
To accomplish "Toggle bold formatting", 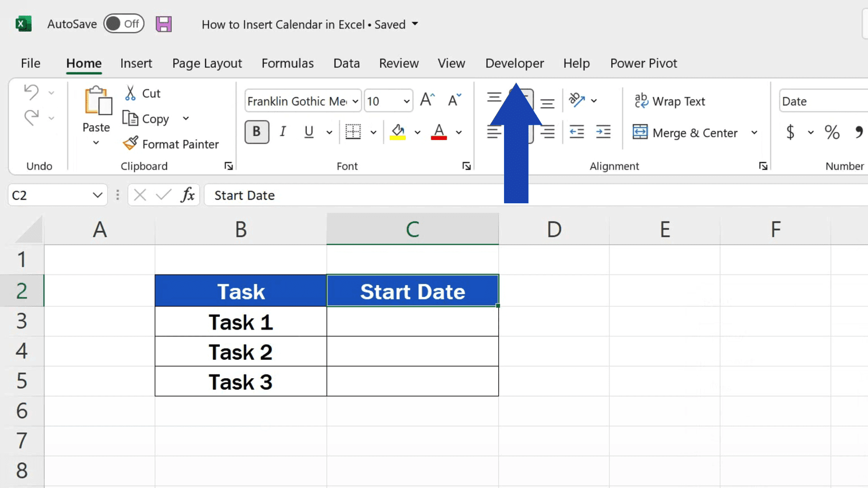I will coord(257,132).
